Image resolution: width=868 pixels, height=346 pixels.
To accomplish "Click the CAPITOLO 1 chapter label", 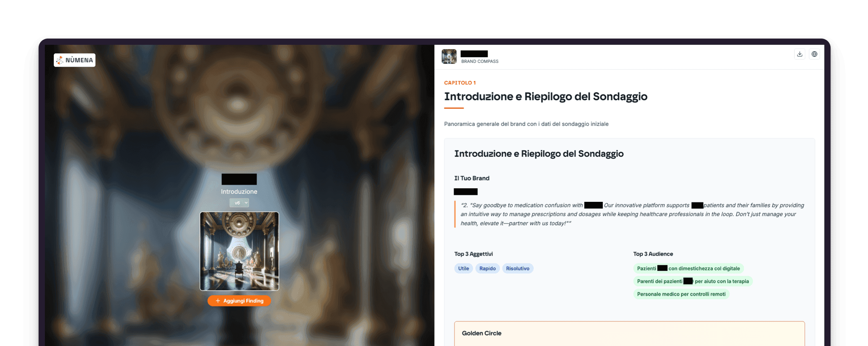I will tap(460, 83).
